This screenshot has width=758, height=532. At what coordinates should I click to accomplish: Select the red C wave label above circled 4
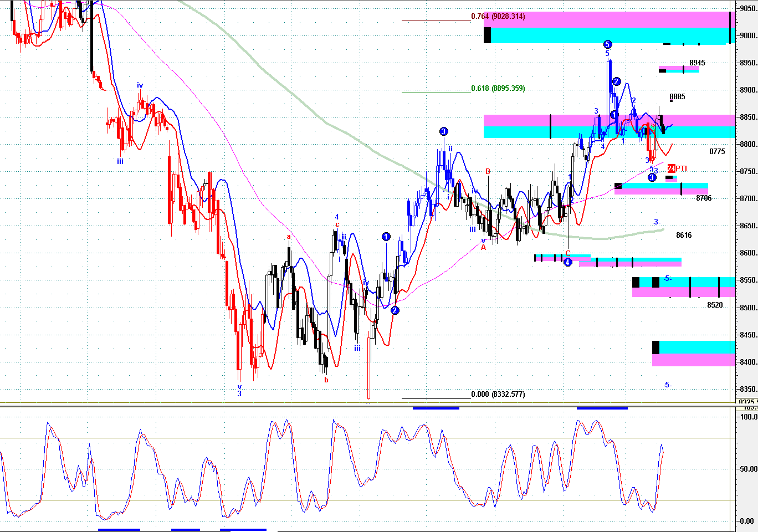tap(567, 253)
